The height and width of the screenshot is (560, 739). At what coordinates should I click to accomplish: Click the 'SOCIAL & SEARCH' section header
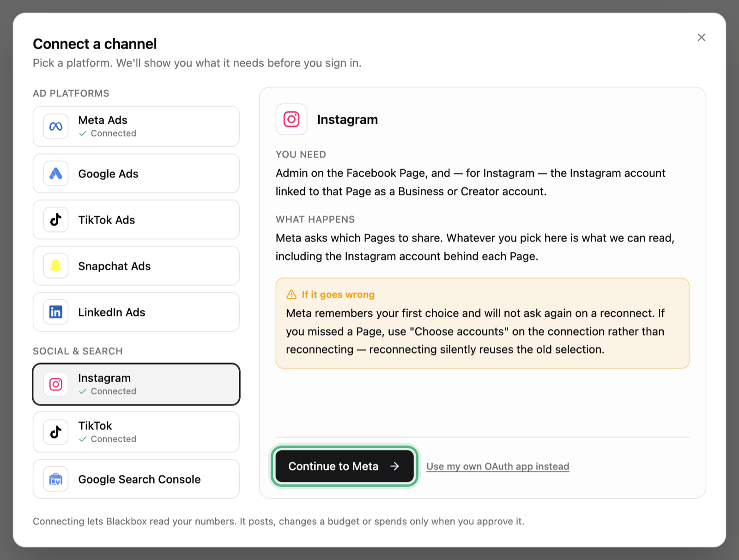pyautogui.click(x=78, y=351)
